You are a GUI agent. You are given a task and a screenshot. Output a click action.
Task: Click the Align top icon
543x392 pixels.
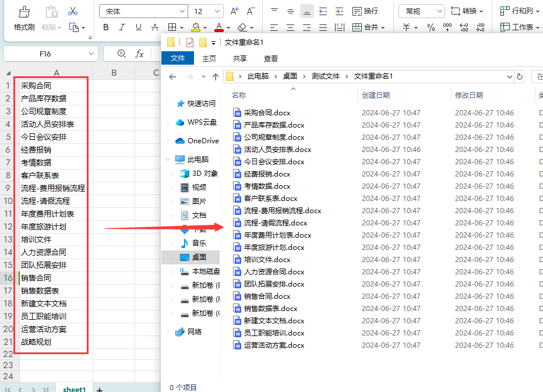pos(274,12)
